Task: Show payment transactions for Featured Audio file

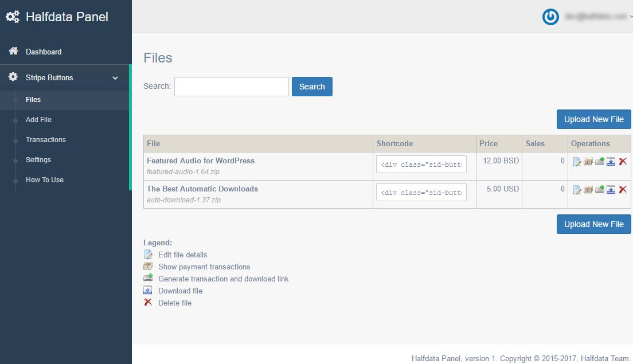Action: [x=588, y=162]
